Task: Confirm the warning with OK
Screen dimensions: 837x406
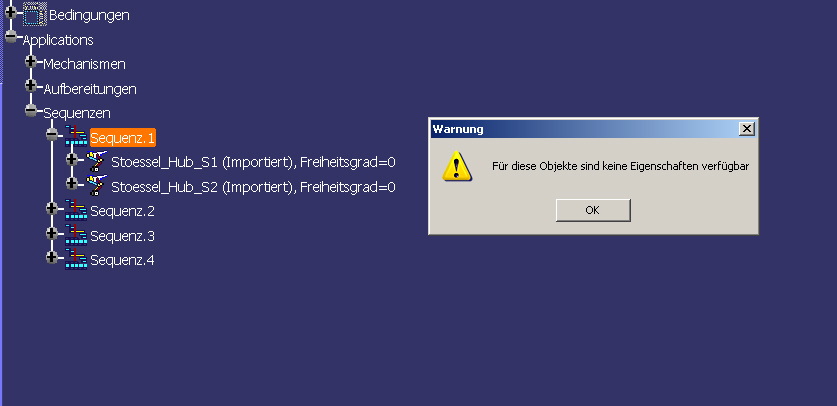Action: point(593,210)
